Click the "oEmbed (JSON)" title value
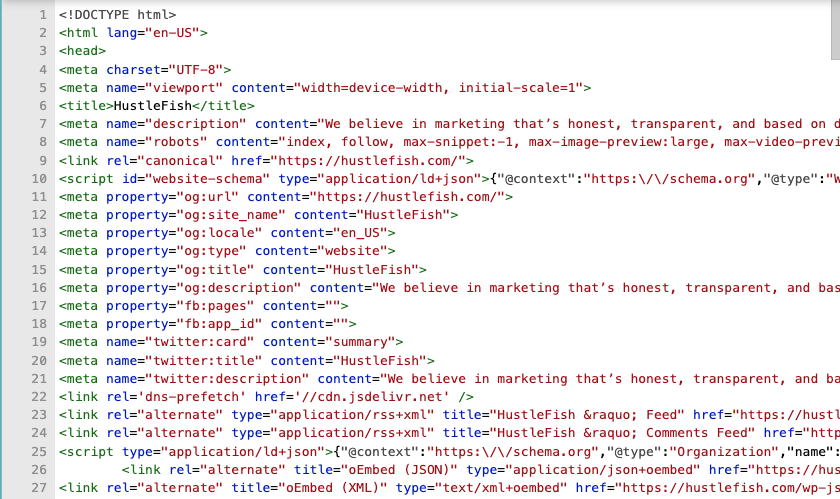 (399, 470)
